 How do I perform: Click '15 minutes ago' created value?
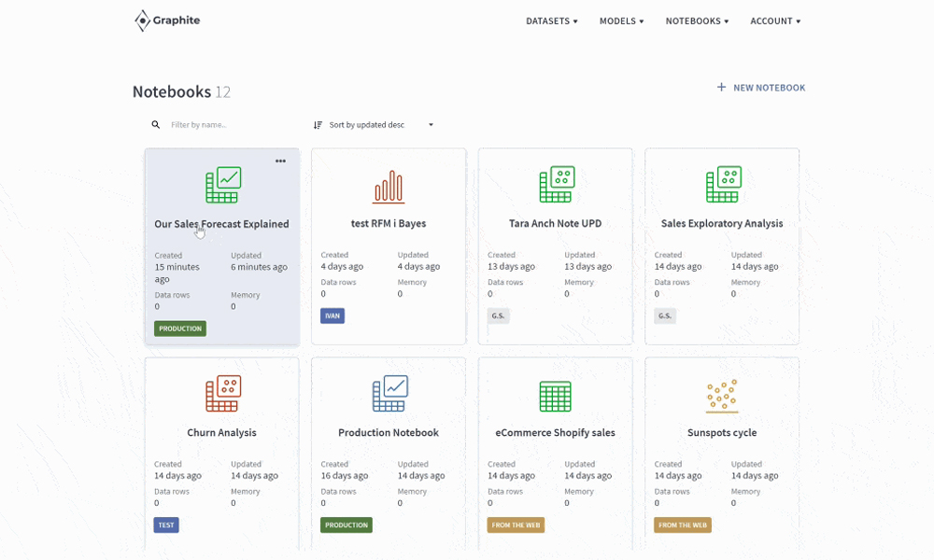(177, 273)
